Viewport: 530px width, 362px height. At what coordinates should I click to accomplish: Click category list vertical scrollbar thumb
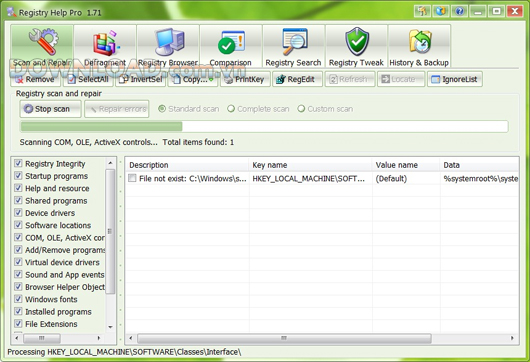110,232
